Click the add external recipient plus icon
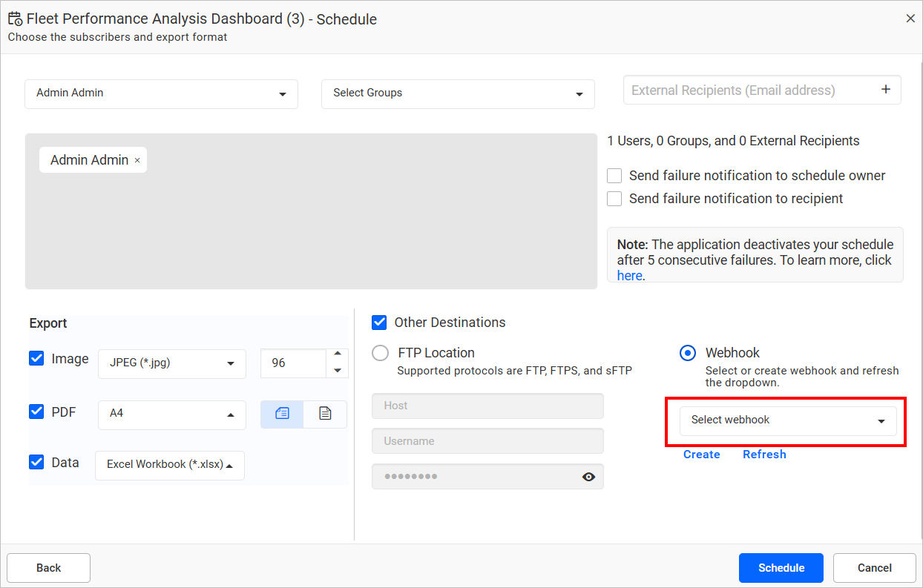923x588 pixels. pos(886,88)
